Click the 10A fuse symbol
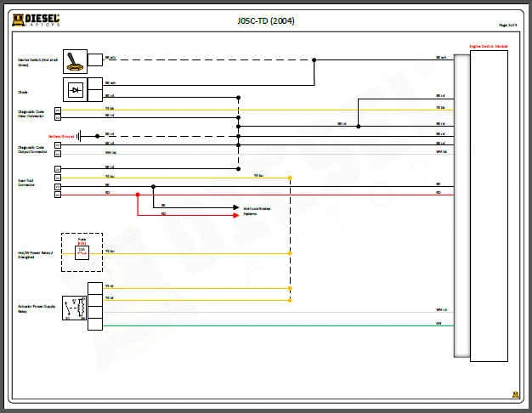The width and height of the screenshot is (532, 413). click(82, 252)
